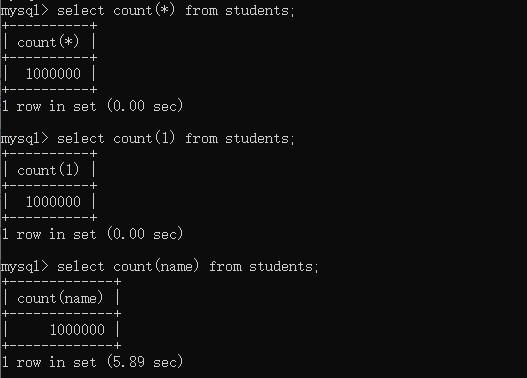Click the word 'students' in first query
The image size is (527, 378).
[257, 10]
